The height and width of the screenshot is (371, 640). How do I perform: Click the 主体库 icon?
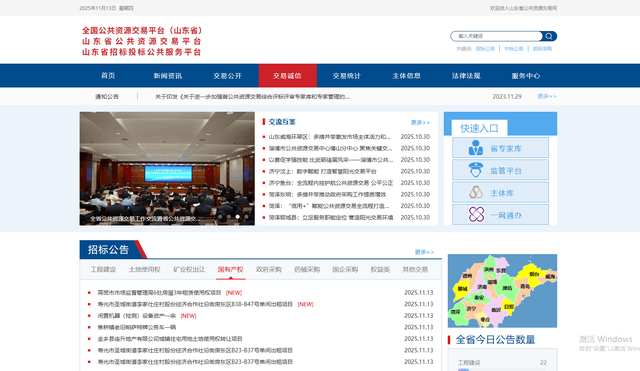click(x=476, y=192)
